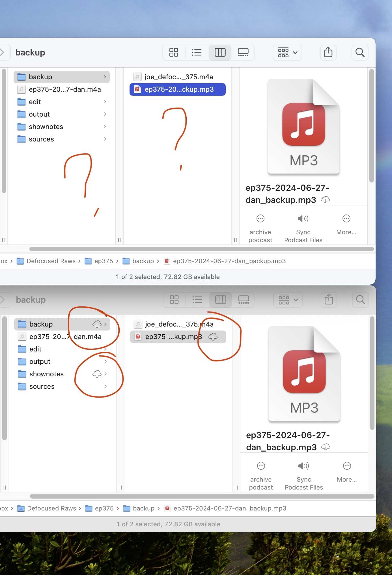Run archive podcast action in top window
This screenshot has height=575, width=392.
260,228
